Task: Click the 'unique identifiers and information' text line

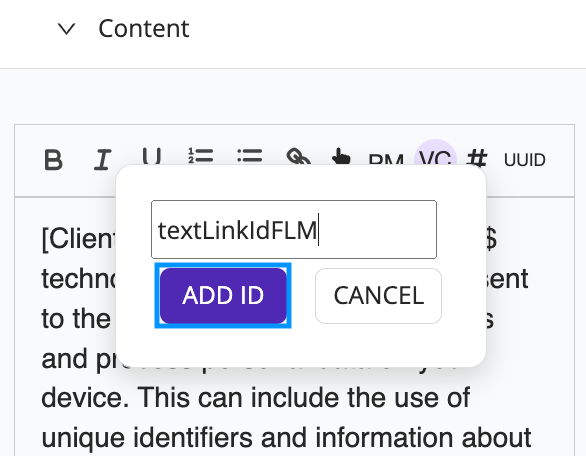Action: [x=286, y=437]
